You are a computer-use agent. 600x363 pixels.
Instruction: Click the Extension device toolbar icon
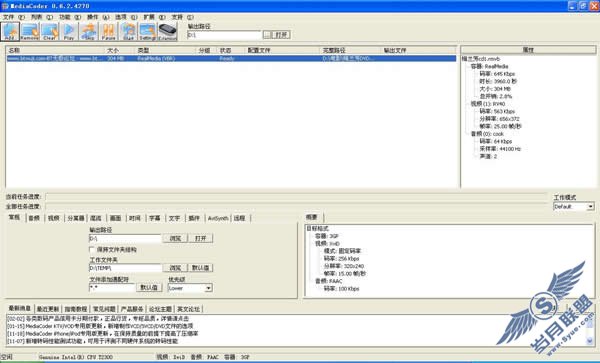click(x=168, y=31)
